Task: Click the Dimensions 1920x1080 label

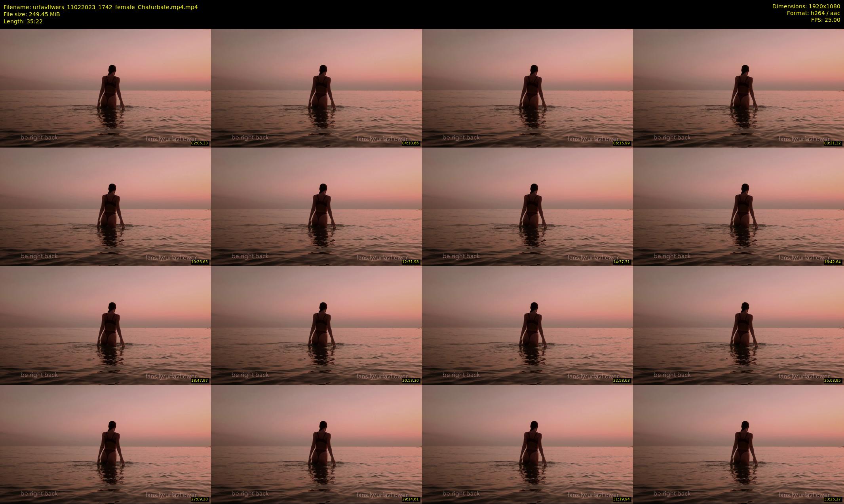Action: coord(806,6)
